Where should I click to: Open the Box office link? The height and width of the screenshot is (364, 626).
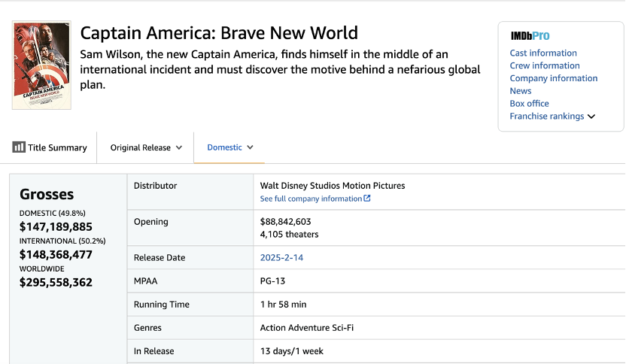pos(529,103)
